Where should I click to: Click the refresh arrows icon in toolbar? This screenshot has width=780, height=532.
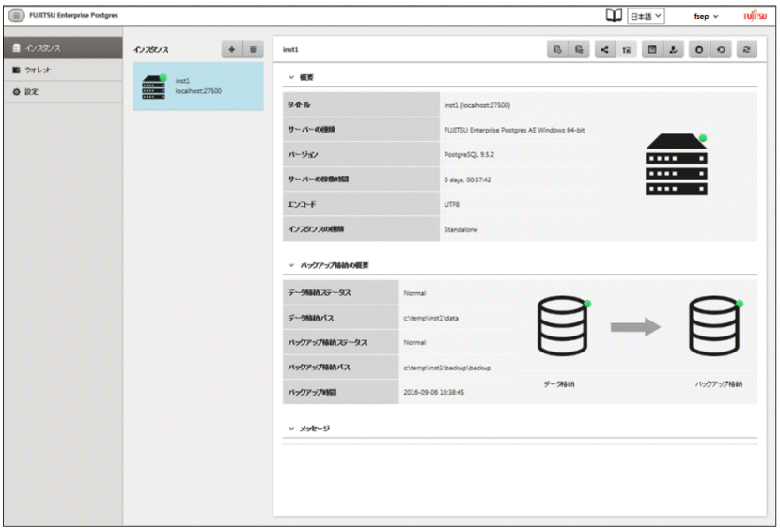coord(747,49)
